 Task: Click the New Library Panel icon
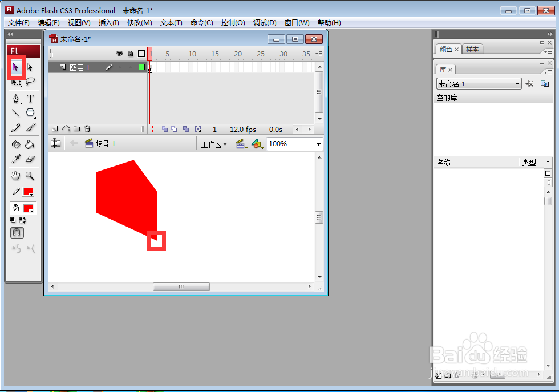point(545,84)
